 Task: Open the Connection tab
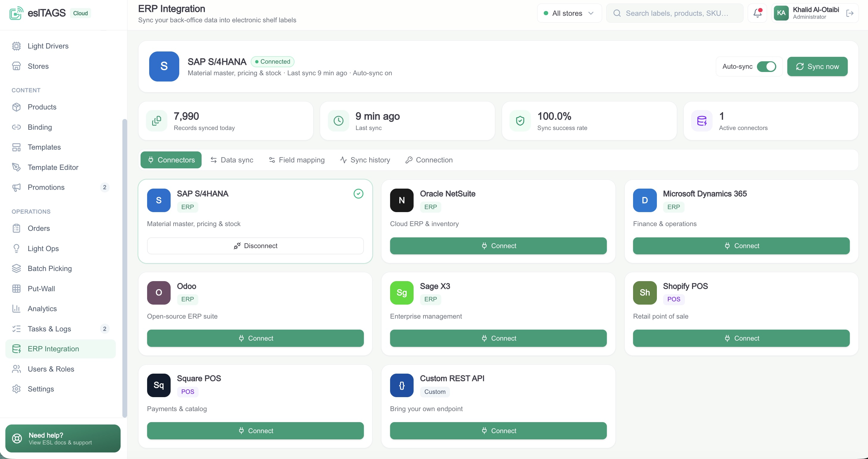point(429,160)
